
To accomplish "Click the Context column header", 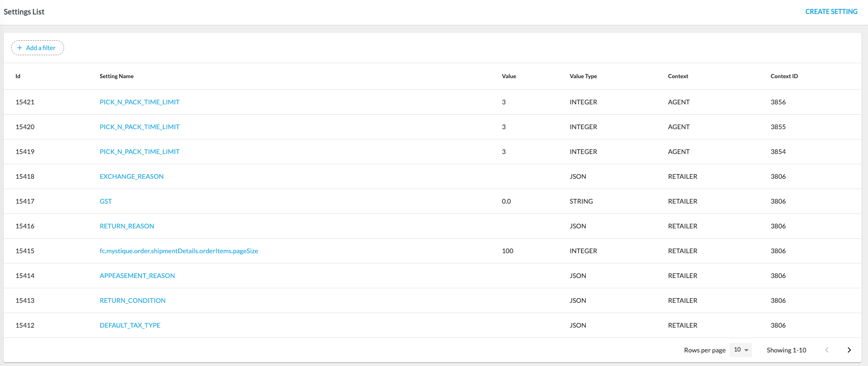I will tap(678, 76).
